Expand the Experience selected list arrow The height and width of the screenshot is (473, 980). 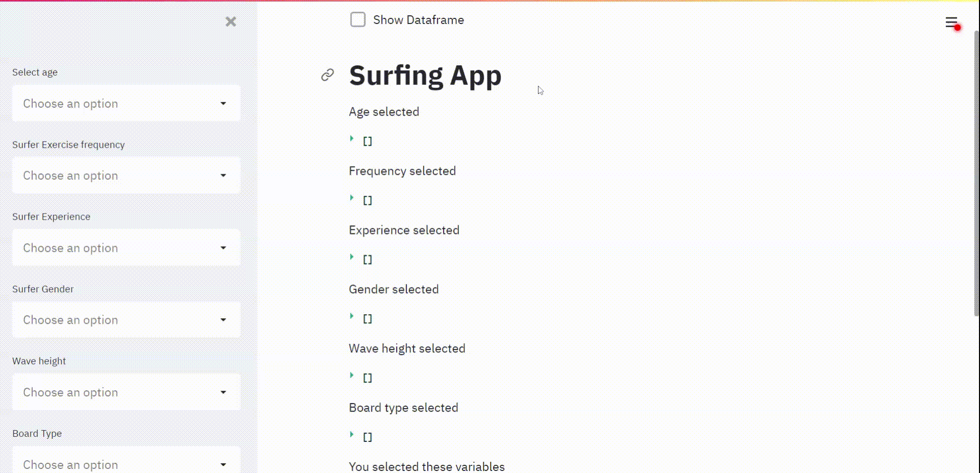coord(352,257)
